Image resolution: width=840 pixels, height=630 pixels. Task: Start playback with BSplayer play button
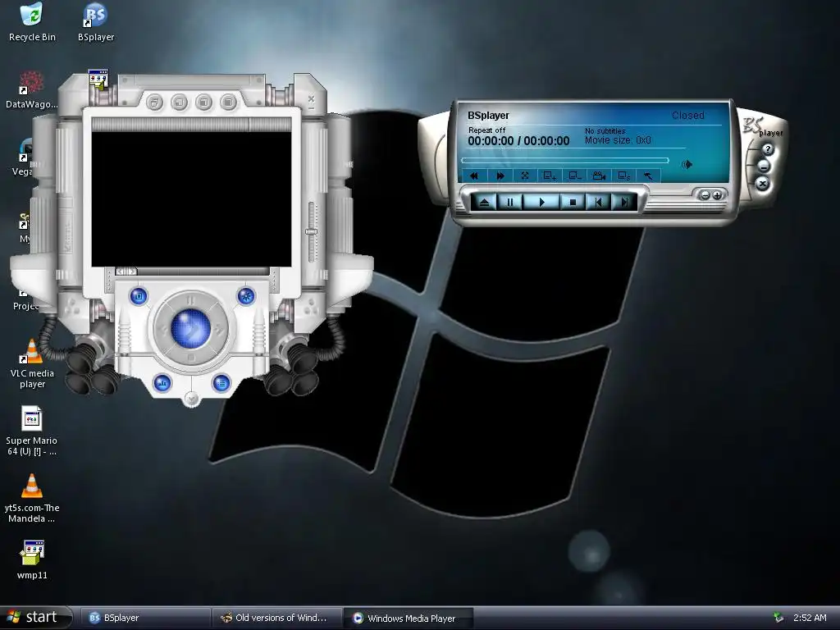coord(541,203)
